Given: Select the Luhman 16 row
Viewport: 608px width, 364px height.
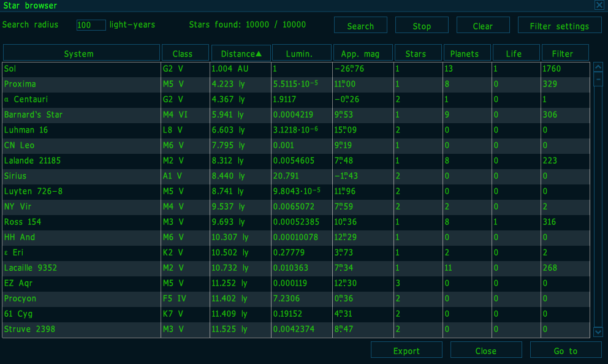Looking at the screenshot, I should [x=296, y=131].
